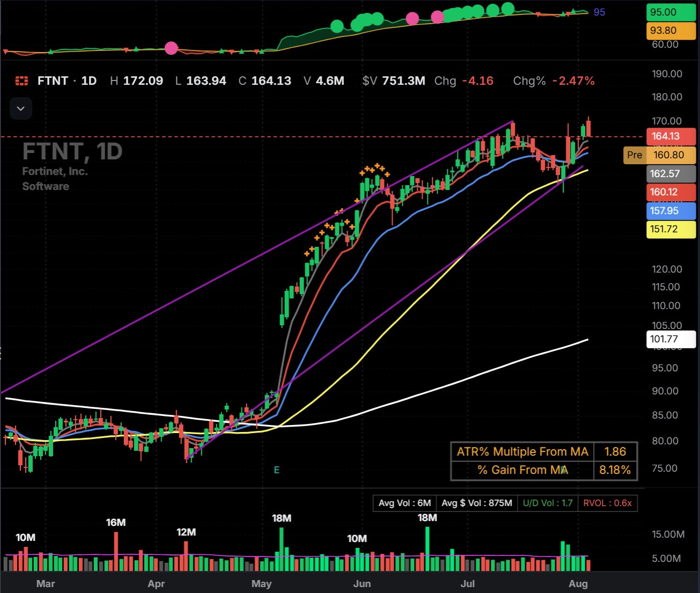Click the 85.00 price axis value
This screenshot has width=700, height=593.
click(x=665, y=415)
